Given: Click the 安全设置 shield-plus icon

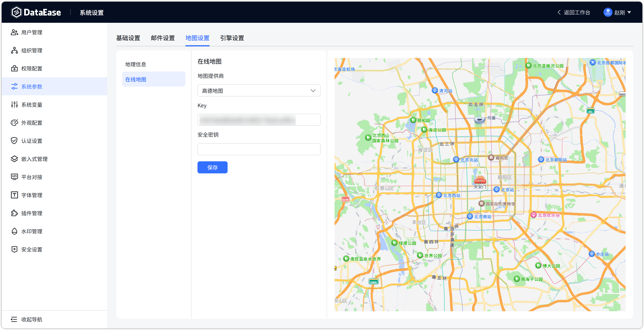Looking at the screenshot, I should click(14, 249).
